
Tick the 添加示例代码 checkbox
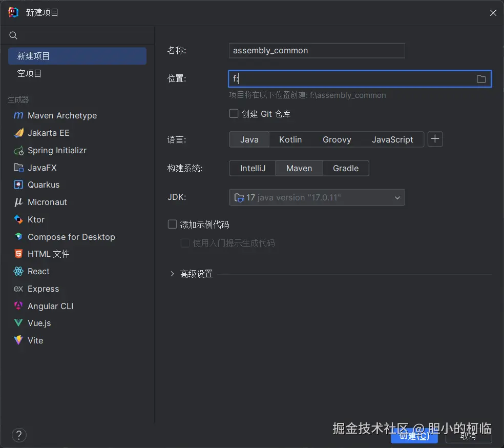(x=172, y=224)
